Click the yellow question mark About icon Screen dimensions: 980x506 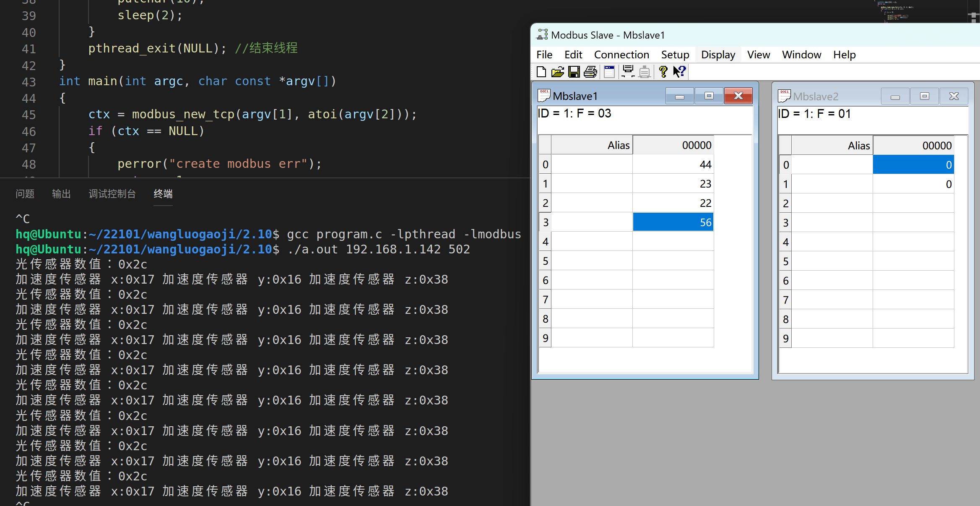point(663,72)
